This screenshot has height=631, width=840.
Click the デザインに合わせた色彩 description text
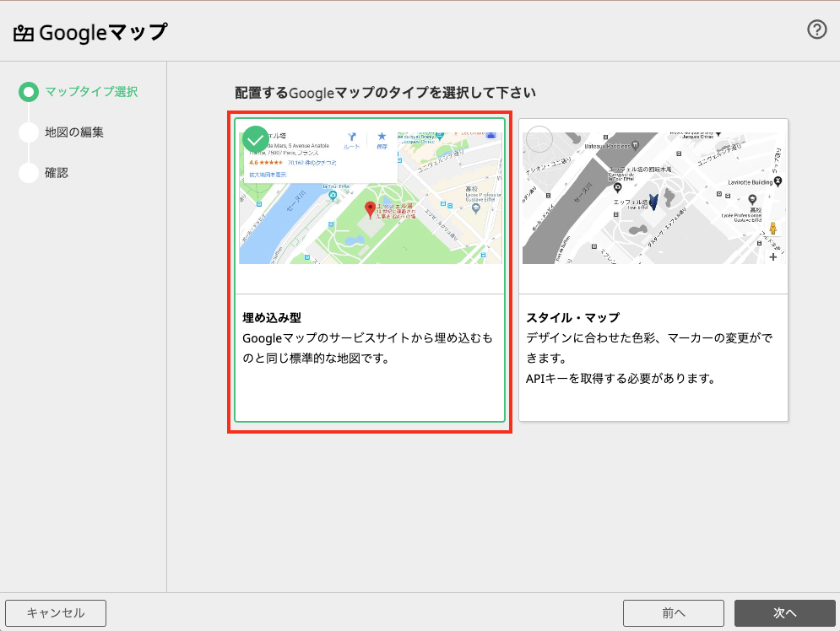click(x=649, y=348)
